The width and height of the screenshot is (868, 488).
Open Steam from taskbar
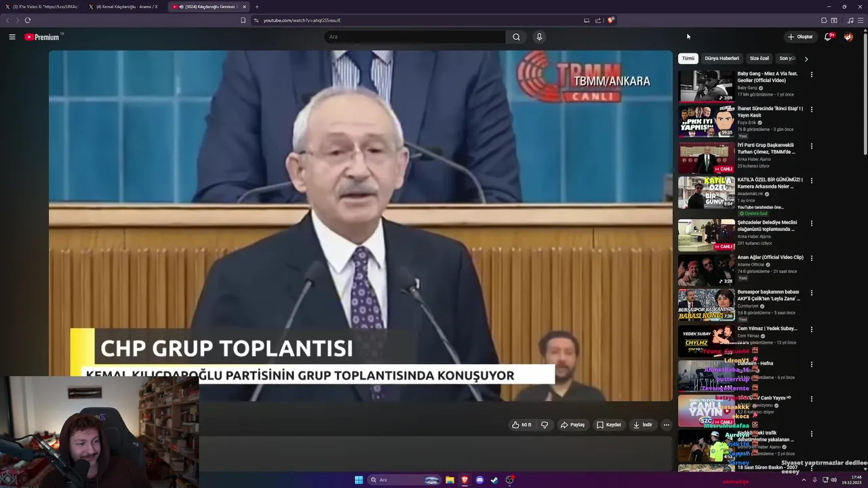pos(494,480)
